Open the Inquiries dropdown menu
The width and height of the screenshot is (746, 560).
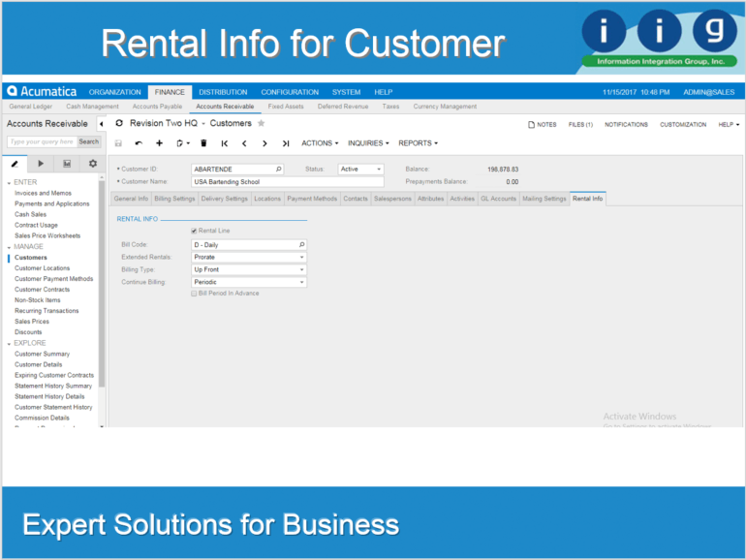[368, 143]
